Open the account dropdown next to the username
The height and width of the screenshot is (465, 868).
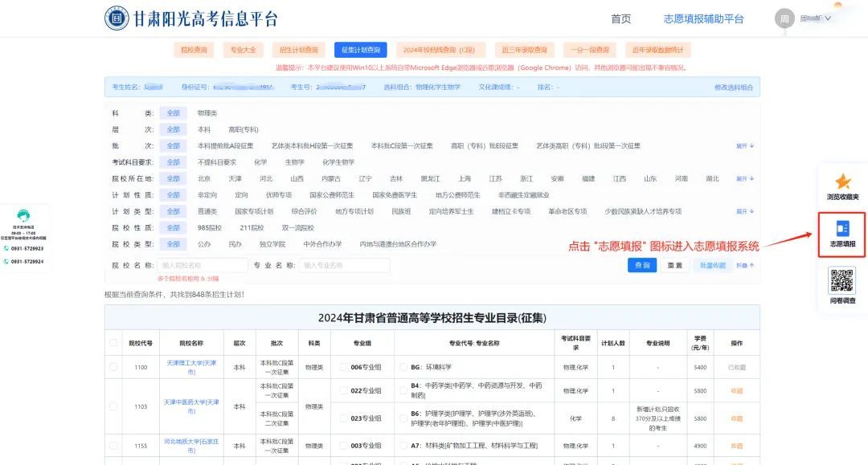[829, 18]
